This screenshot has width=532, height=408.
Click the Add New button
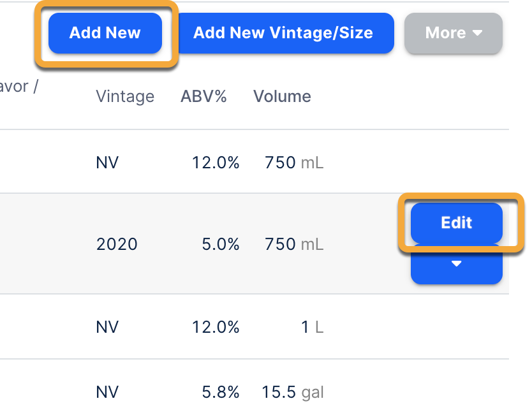coord(105,33)
